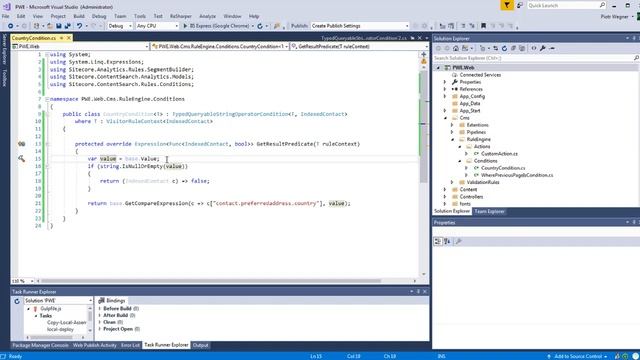Click View Code icon in Solution Explorer
The height and width of the screenshot is (360, 640).
click(x=534, y=48)
